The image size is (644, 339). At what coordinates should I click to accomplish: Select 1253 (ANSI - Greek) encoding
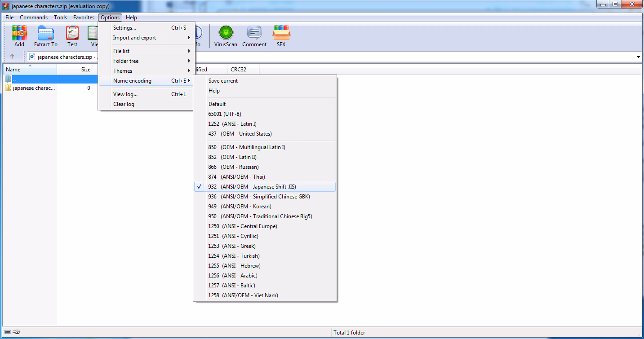tap(265, 246)
